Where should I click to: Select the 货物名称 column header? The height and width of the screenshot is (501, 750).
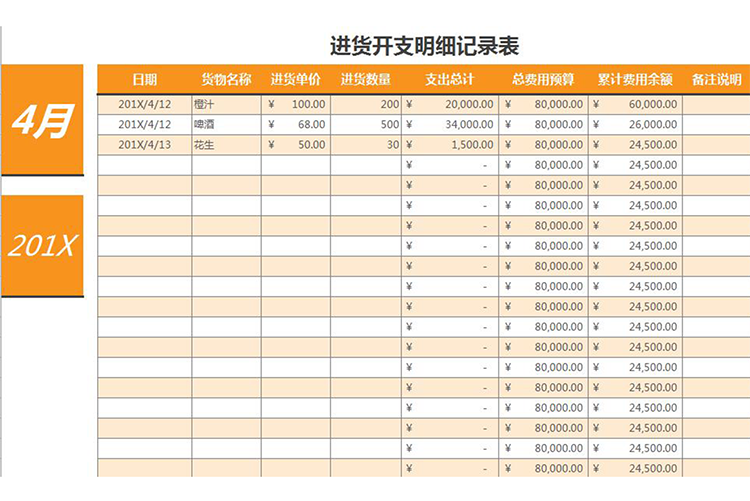(x=226, y=79)
